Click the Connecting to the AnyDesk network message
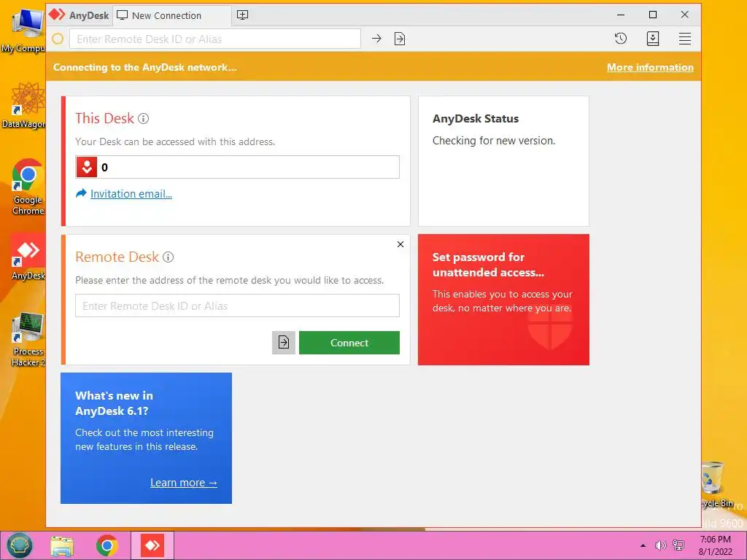This screenshot has width=747, height=560. click(145, 67)
